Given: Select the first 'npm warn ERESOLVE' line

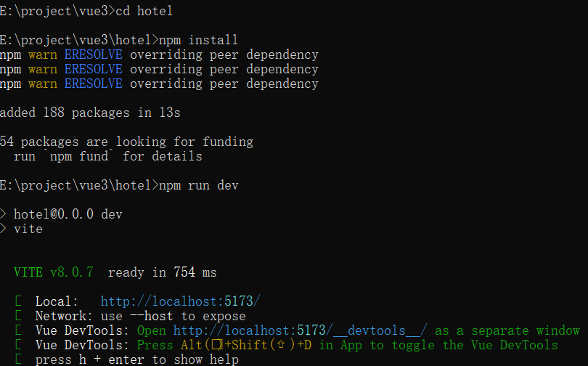Looking at the screenshot, I should pos(159,54).
